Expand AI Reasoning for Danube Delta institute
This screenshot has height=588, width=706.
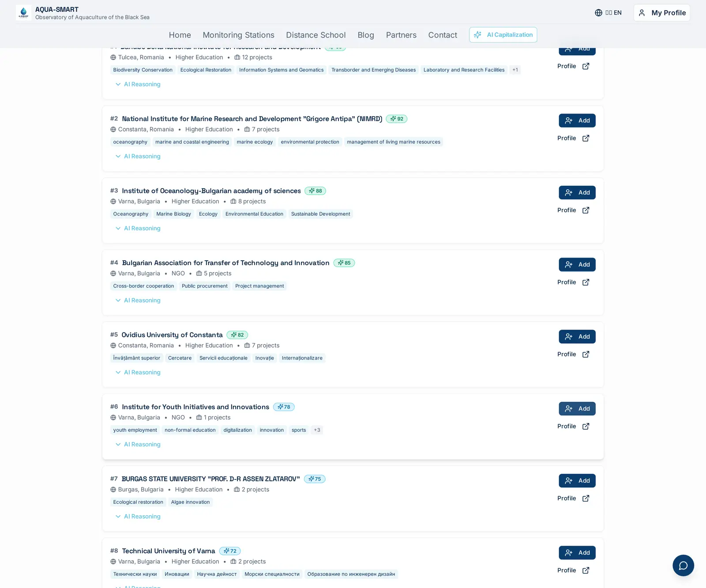(138, 84)
